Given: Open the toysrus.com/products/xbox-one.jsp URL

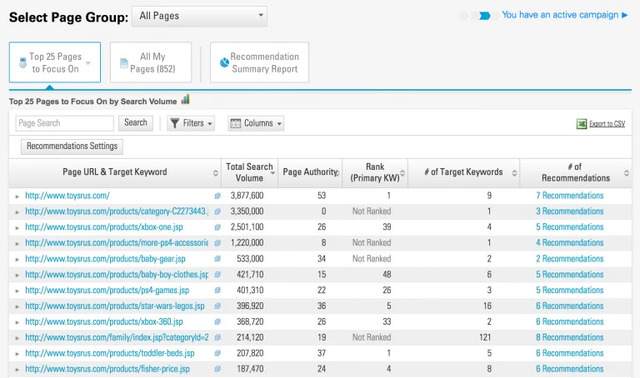Looking at the screenshot, I should [x=104, y=227].
